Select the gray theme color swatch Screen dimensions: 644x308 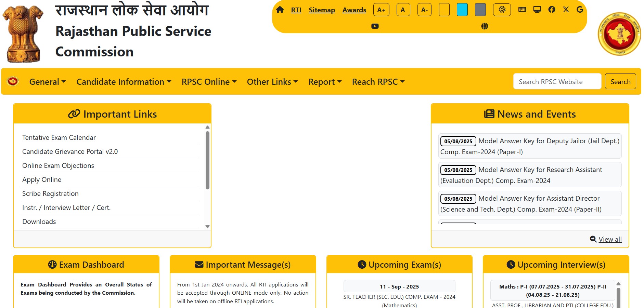(x=480, y=10)
